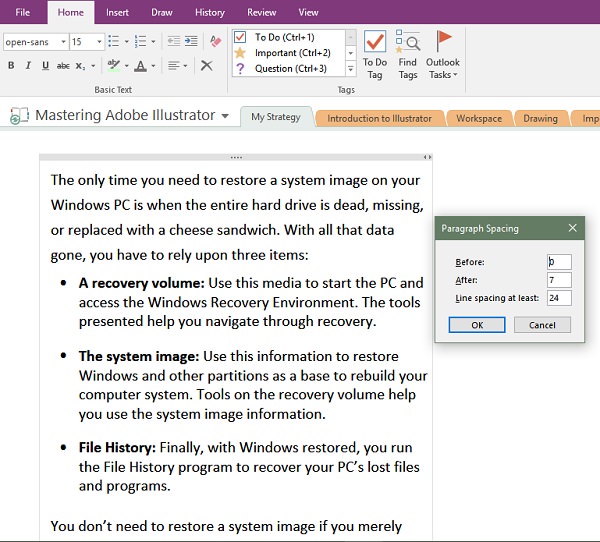600x542 pixels.
Task: Insert bulleted list
Action: pos(114,41)
